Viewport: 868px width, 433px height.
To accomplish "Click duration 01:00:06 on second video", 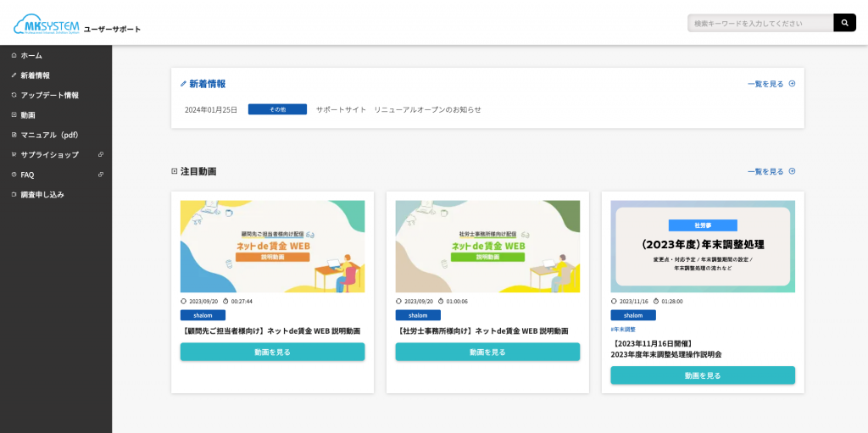I will point(457,302).
